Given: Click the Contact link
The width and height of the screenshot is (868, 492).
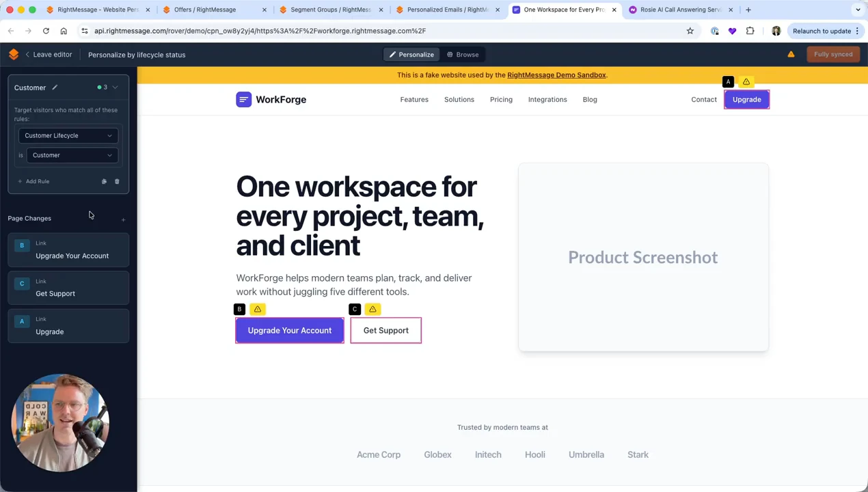Looking at the screenshot, I should (x=704, y=100).
